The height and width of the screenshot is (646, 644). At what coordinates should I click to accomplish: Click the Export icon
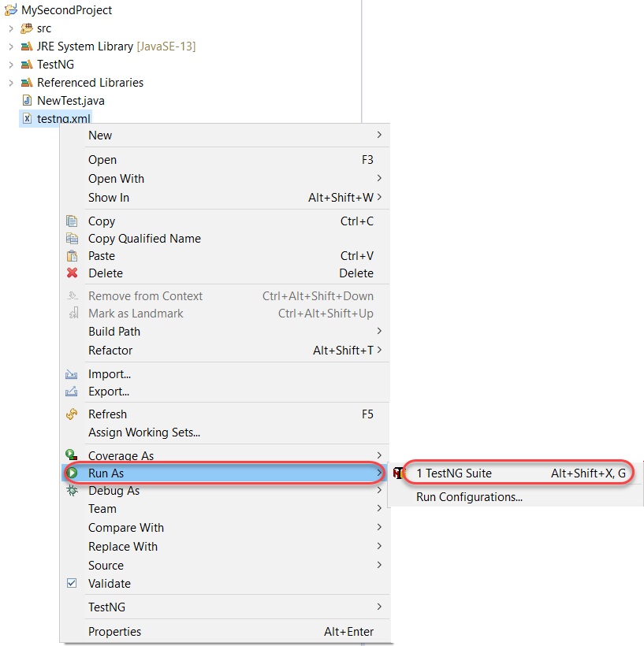click(x=71, y=391)
